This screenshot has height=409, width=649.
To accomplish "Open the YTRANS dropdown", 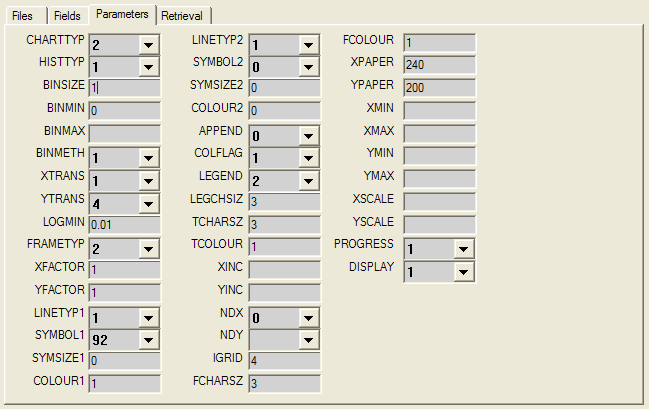I will pyautogui.click(x=149, y=202).
